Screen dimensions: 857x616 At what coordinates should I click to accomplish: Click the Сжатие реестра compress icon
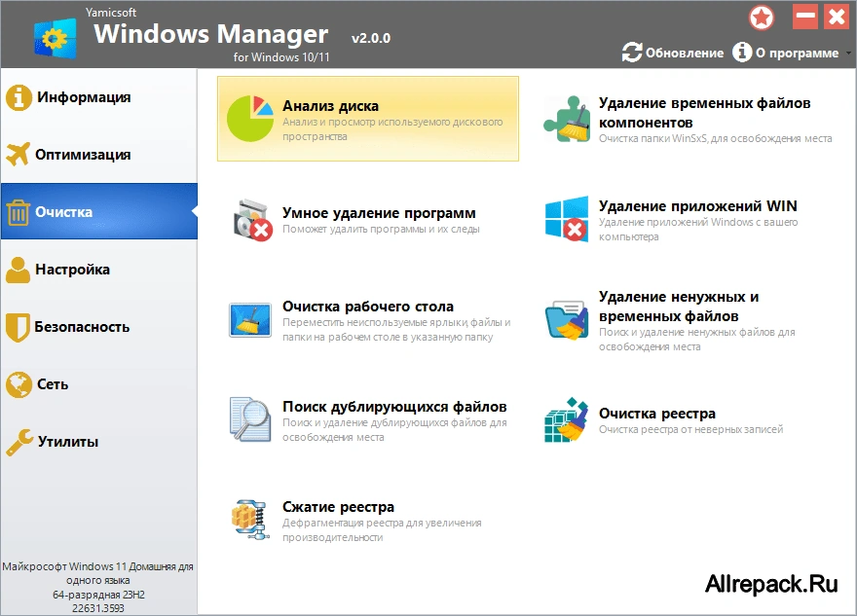tap(250, 520)
